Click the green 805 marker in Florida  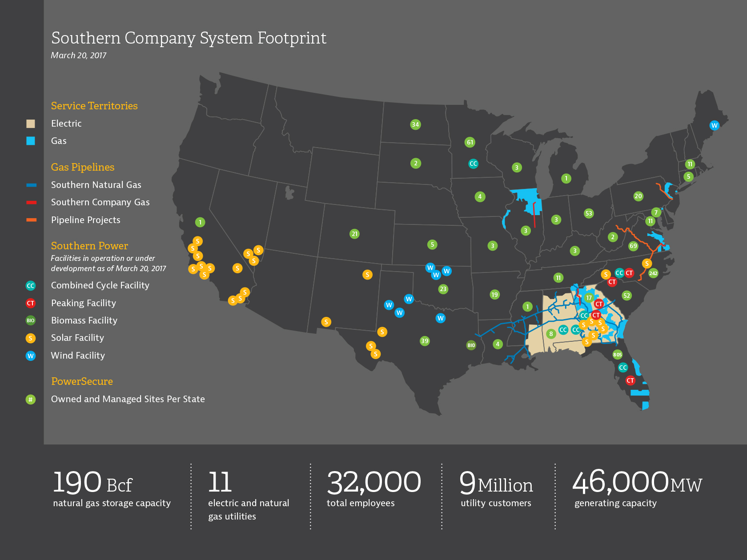618,354
